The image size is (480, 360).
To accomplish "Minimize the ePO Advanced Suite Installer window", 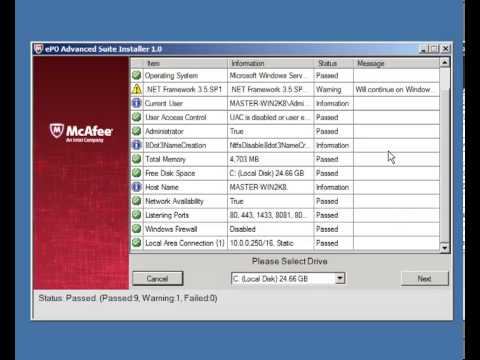I will tap(423, 49).
